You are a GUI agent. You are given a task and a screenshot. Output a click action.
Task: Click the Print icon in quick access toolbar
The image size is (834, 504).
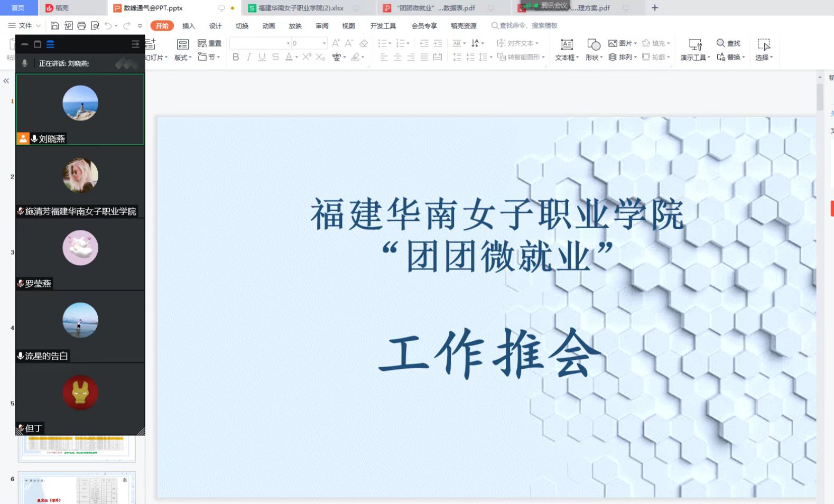(81, 25)
